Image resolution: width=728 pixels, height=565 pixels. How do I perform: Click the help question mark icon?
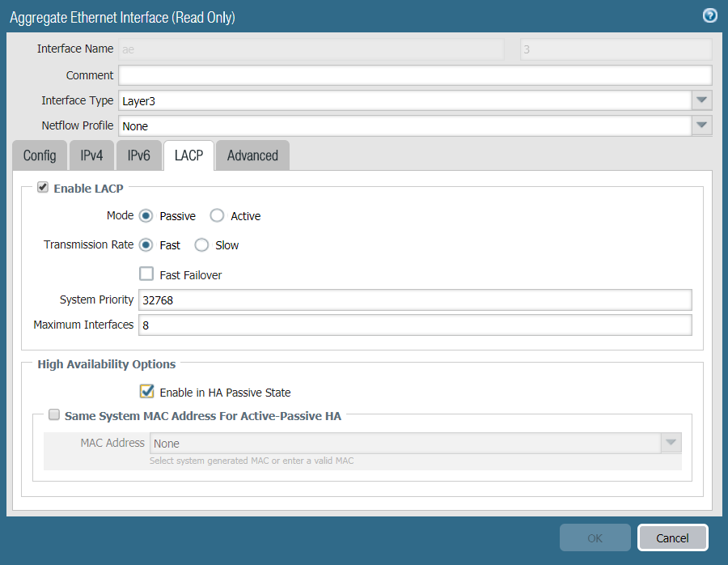[709, 15]
